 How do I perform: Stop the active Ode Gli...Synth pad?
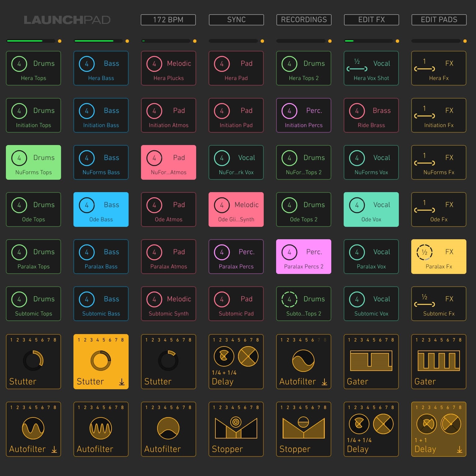(236, 209)
